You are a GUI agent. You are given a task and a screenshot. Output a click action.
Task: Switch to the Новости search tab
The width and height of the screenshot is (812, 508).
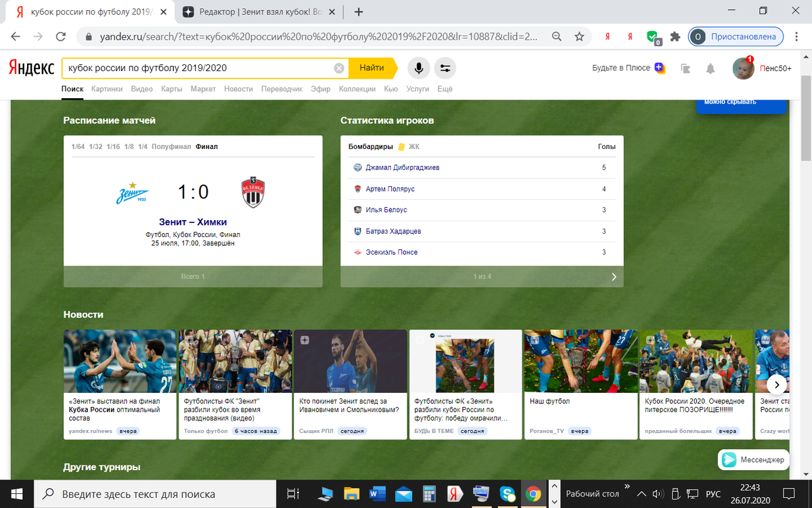pyautogui.click(x=238, y=89)
